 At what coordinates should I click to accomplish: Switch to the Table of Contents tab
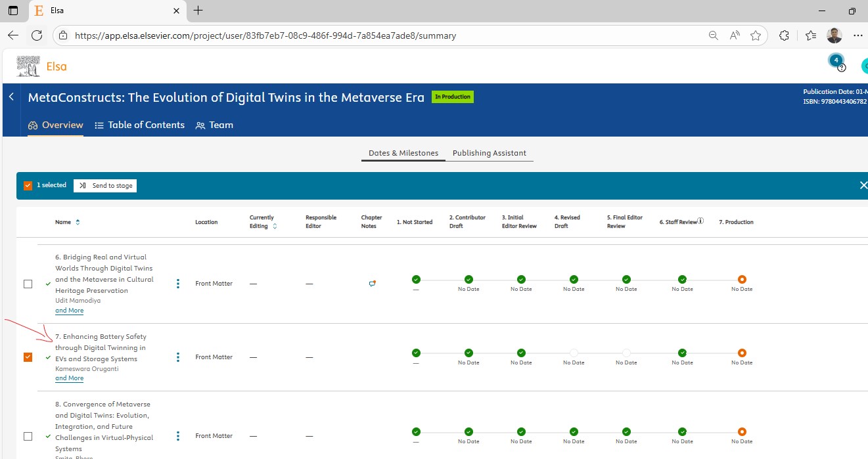click(139, 125)
